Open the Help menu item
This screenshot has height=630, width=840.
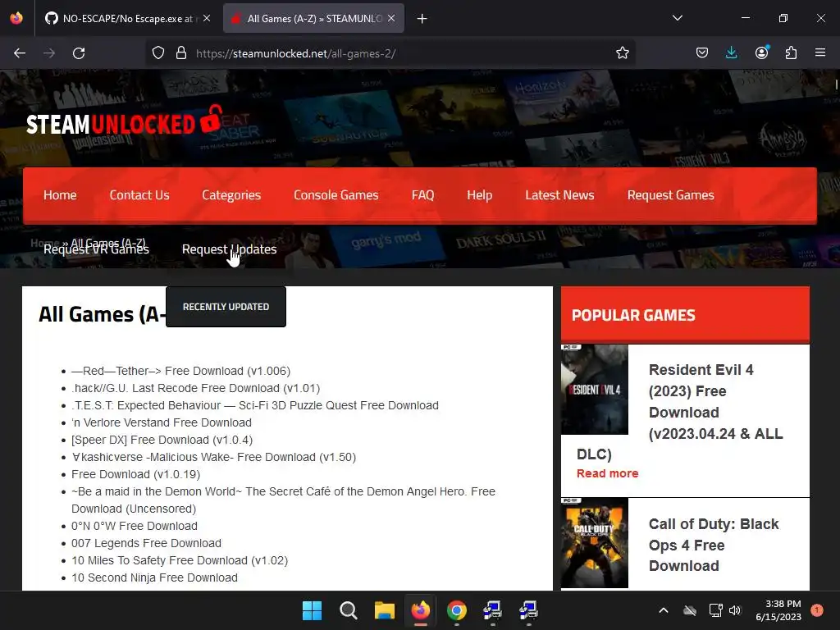coord(479,195)
